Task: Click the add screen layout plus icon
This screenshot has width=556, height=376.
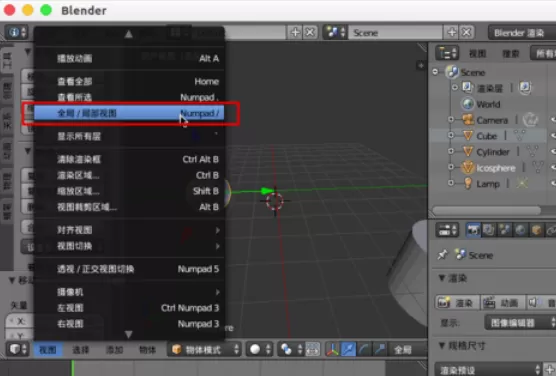Action: (295, 33)
